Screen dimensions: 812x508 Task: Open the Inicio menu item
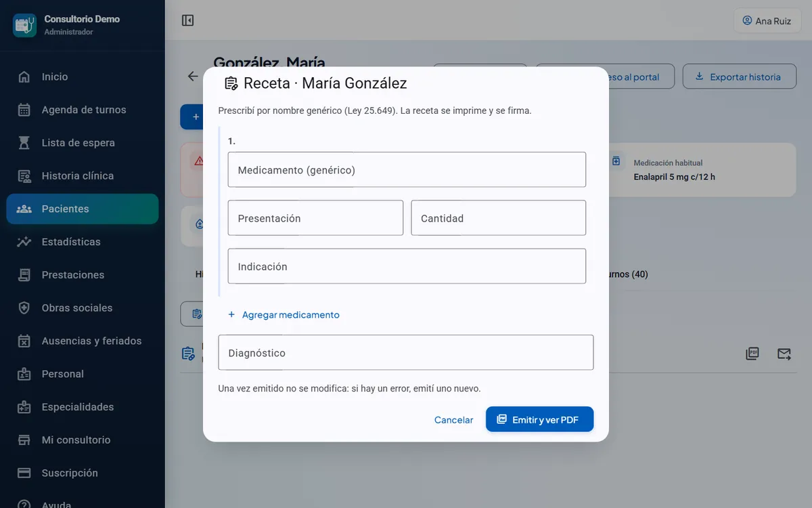pyautogui.click(x=83, y=77)
